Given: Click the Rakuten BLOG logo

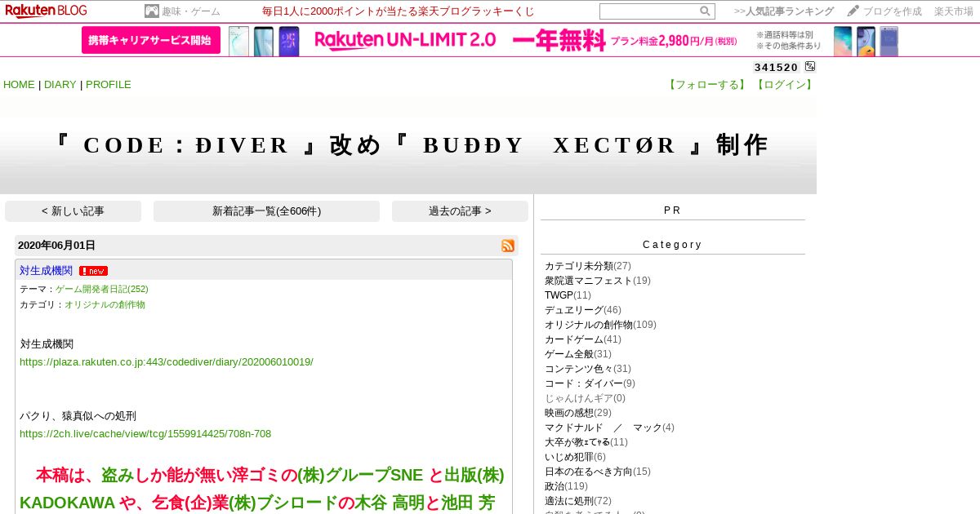Looking at the screenshot, I should click(46, 11).
